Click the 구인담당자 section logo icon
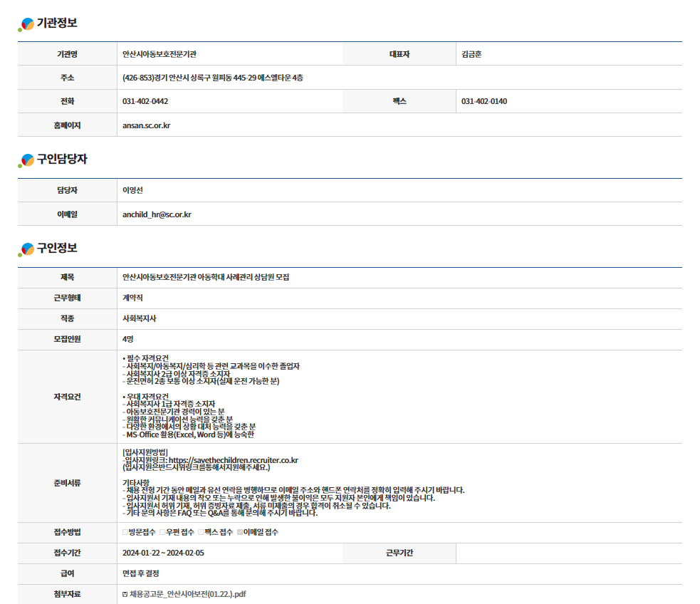 tap(26, 161)
